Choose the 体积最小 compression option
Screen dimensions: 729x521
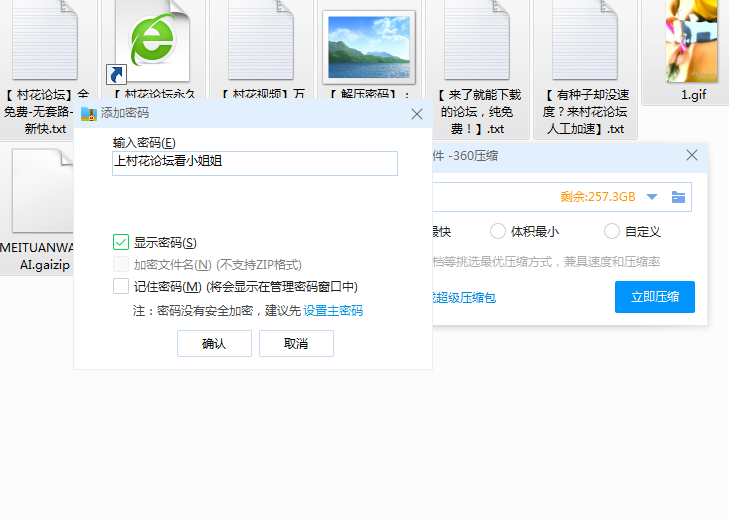point(498,232)
